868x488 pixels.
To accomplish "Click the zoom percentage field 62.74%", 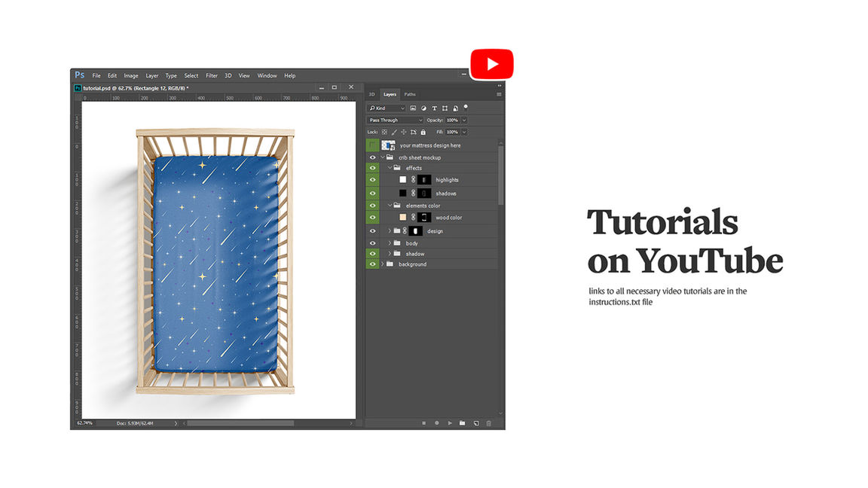I will [84, 423].
